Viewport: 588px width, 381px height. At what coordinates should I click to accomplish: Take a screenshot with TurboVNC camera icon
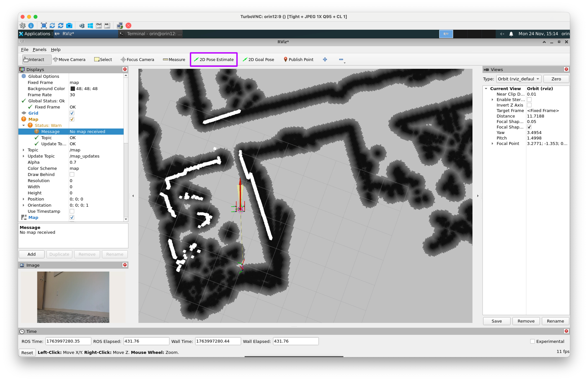69,26
